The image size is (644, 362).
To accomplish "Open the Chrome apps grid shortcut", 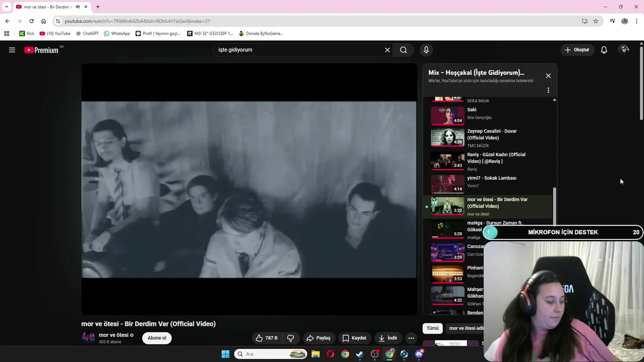I will tap(7, 34).
